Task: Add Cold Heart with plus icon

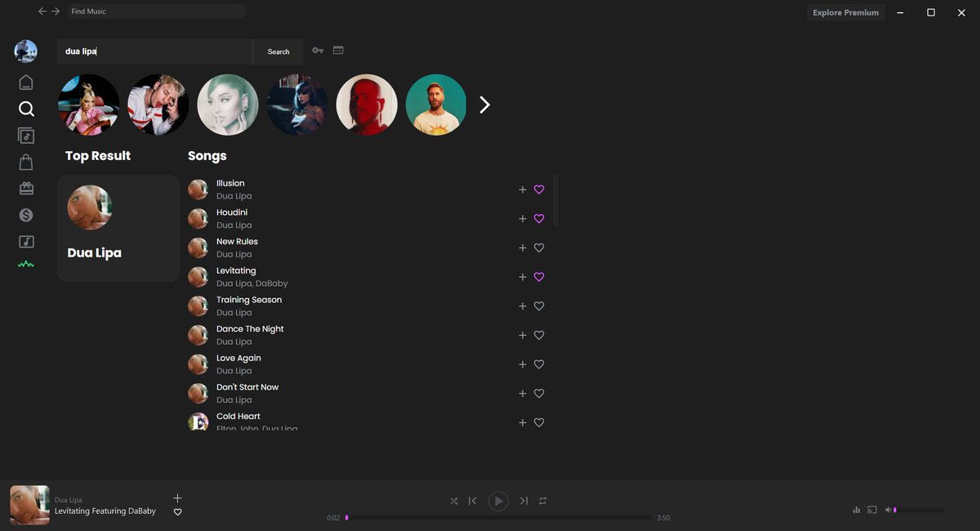Action: pyautogui.click(x=523, y=422)
